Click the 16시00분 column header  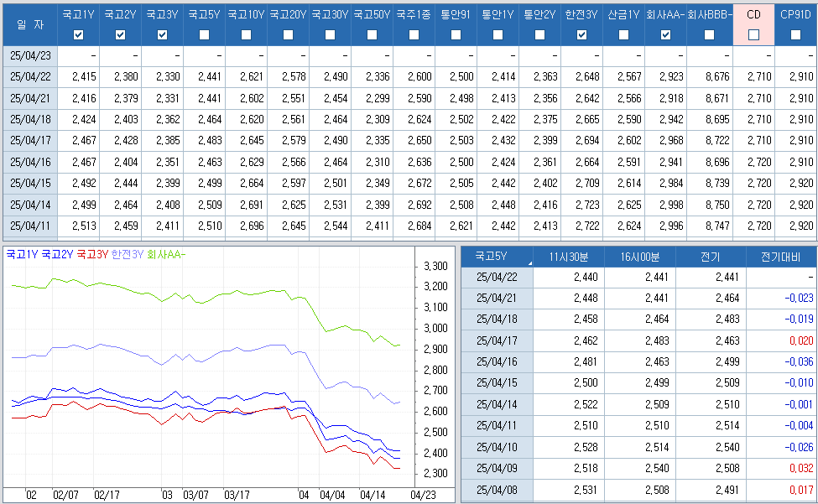point(639,257)
